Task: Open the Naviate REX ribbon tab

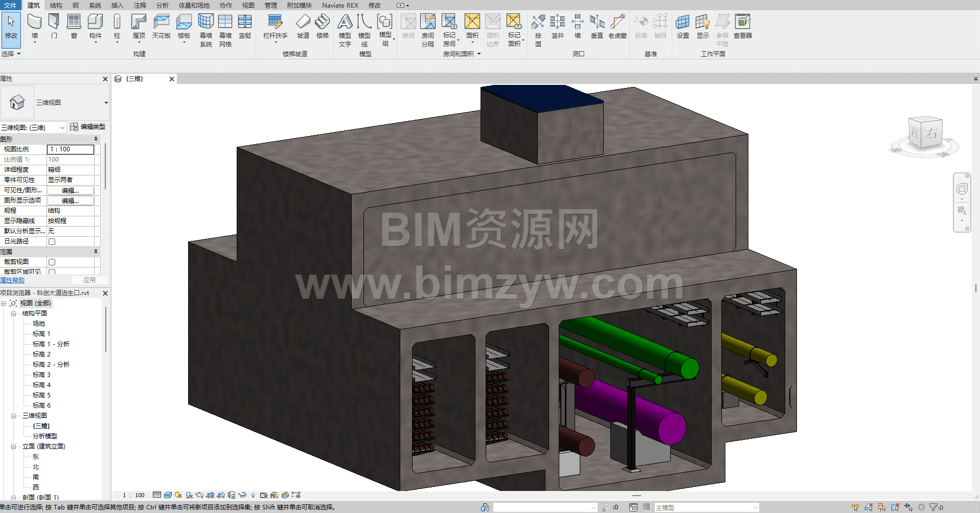Action: [340, 5]
